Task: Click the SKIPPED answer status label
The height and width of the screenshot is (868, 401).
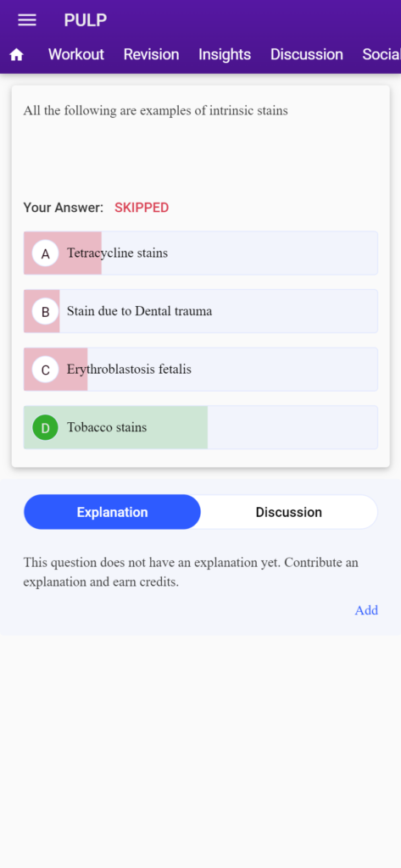Action: pyautogui.click(x=142, y=209)
